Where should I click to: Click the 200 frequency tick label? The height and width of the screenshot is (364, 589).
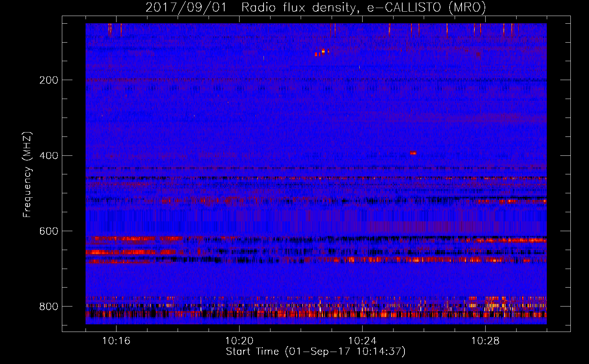49,80
